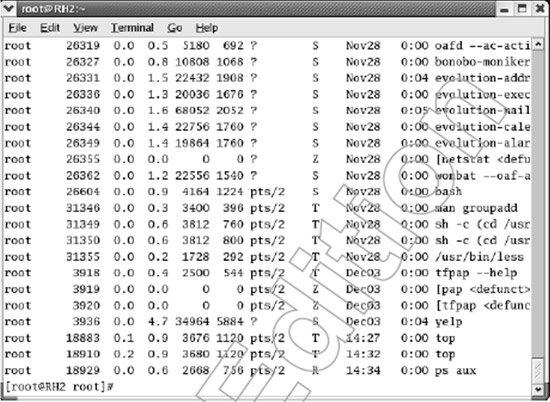The width and height of the screenshot is (550, 402).
Task: Click VSZ value 68052 in evolution-mail row
Action: (x=192, y=110)
